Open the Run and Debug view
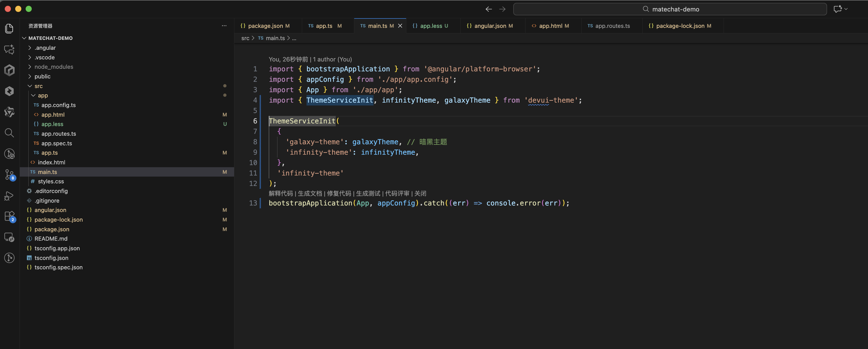The image size is (868, 349). click(x=9, y=196)
